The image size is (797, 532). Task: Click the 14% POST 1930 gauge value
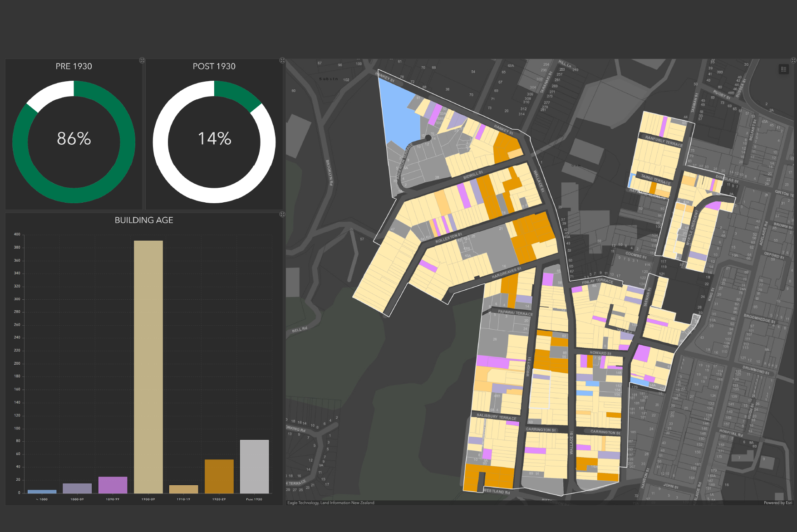coord(214,138)
